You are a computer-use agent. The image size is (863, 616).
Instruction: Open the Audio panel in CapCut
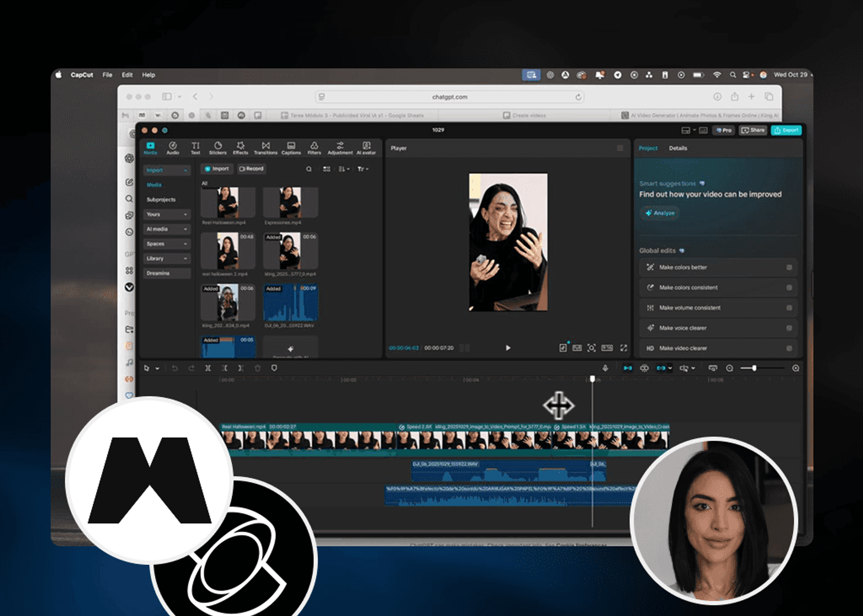pos(173,148)
